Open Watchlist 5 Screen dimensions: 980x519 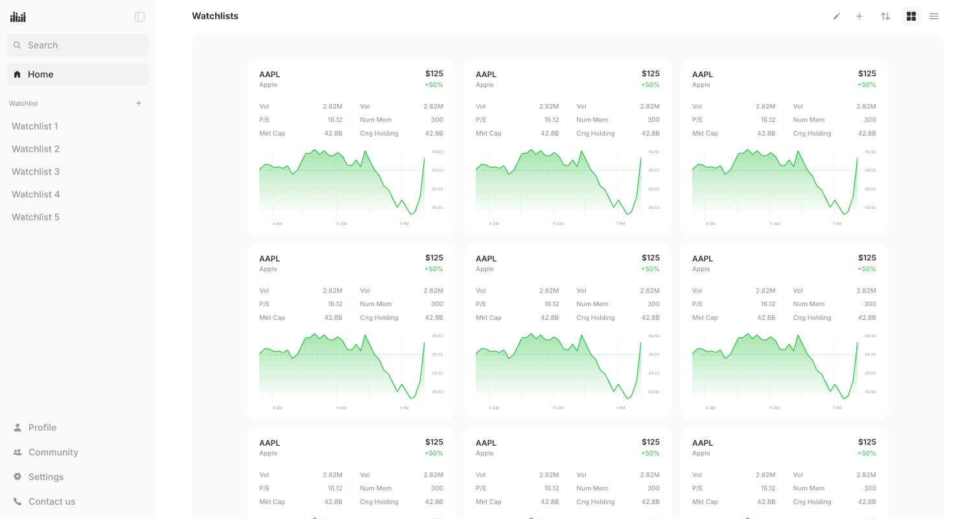[36, 217]
